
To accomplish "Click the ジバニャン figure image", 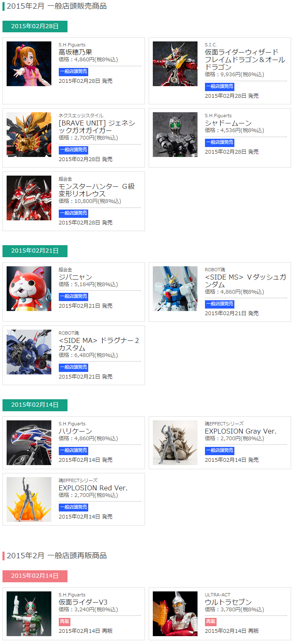I will coord(29,289).
